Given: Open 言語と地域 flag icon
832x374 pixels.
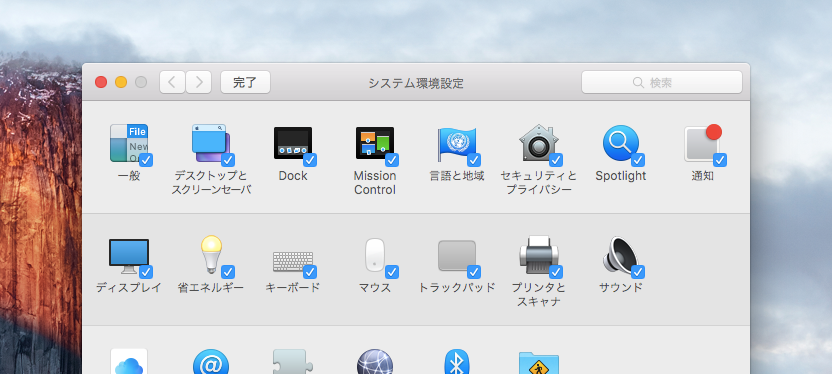Looking at the screenshot, I should (456, 143).
